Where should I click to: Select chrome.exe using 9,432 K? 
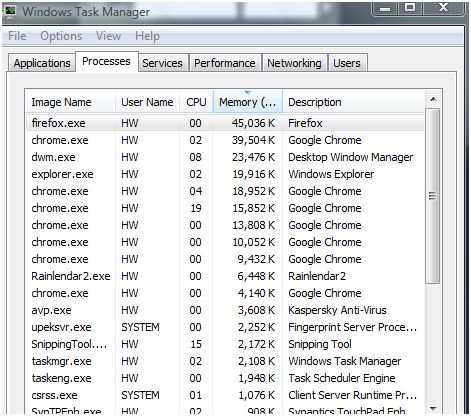click(225, 259)
